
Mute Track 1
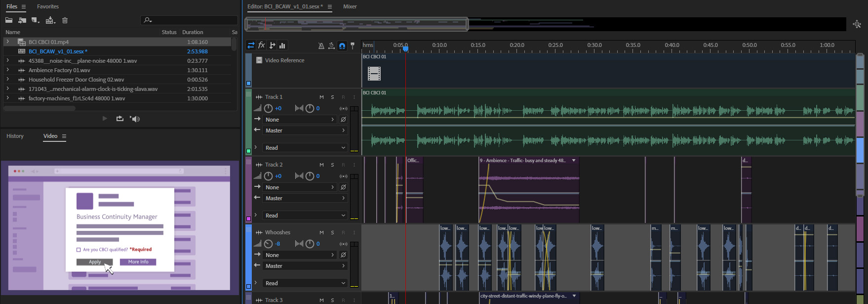(321, 97)
